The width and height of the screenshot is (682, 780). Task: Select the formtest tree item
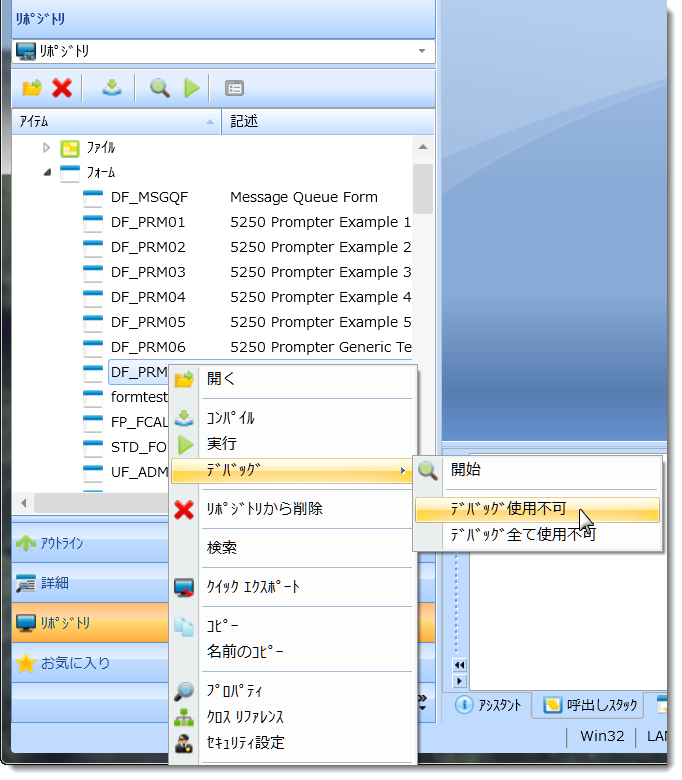pos(139,397)
